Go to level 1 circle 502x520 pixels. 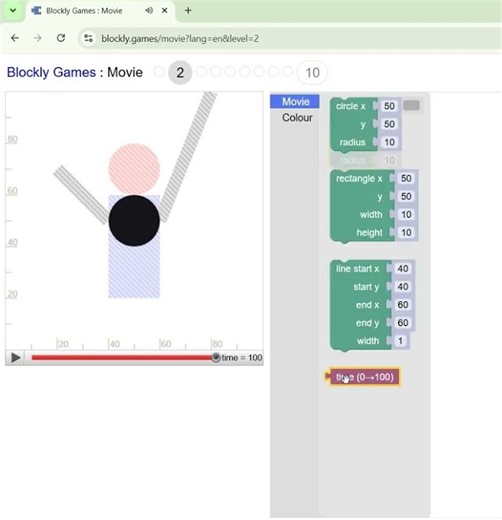pos(159,72)
